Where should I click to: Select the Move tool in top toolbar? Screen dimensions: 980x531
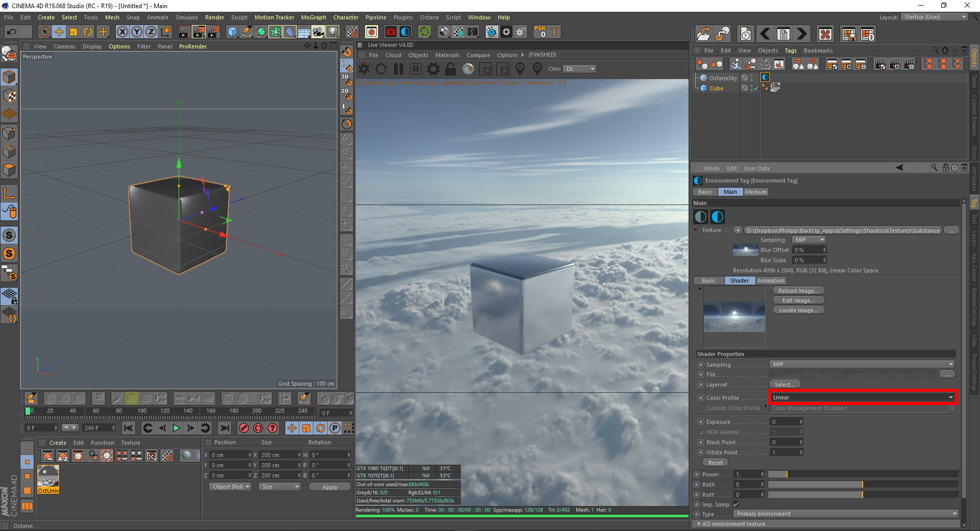click(59, 32)
